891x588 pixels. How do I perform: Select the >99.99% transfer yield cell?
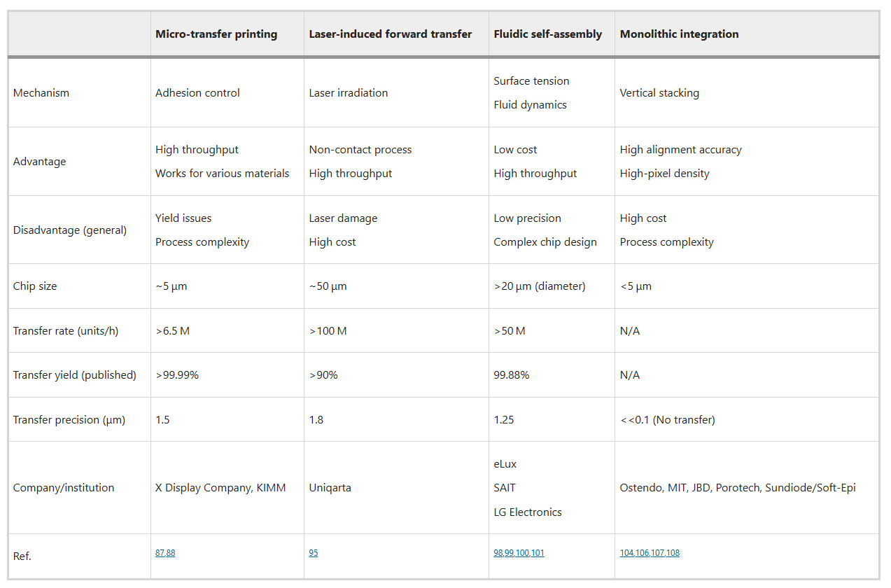[177, 375]
